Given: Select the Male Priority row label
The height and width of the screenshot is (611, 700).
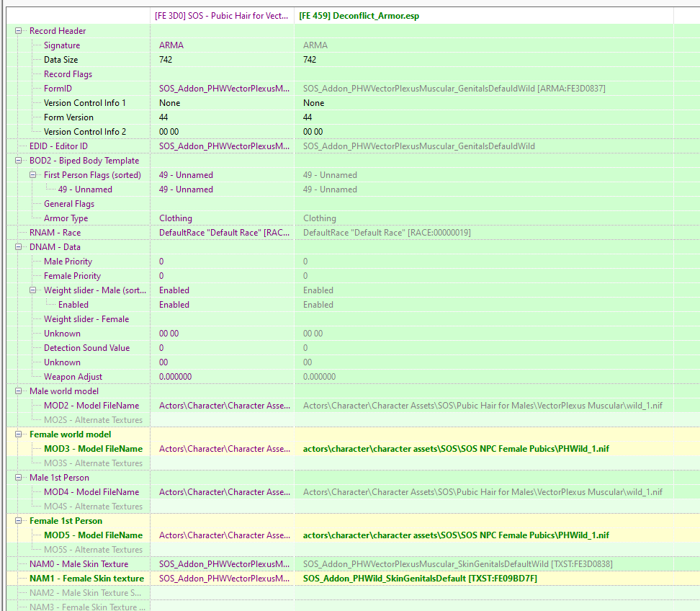Looking at the screenshot, I should [68, 262].
